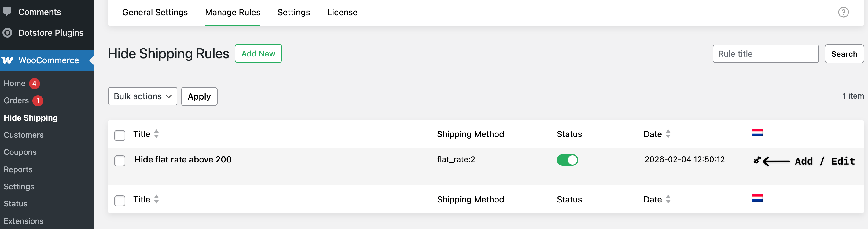Open the License tab

[x=342, y=13]
